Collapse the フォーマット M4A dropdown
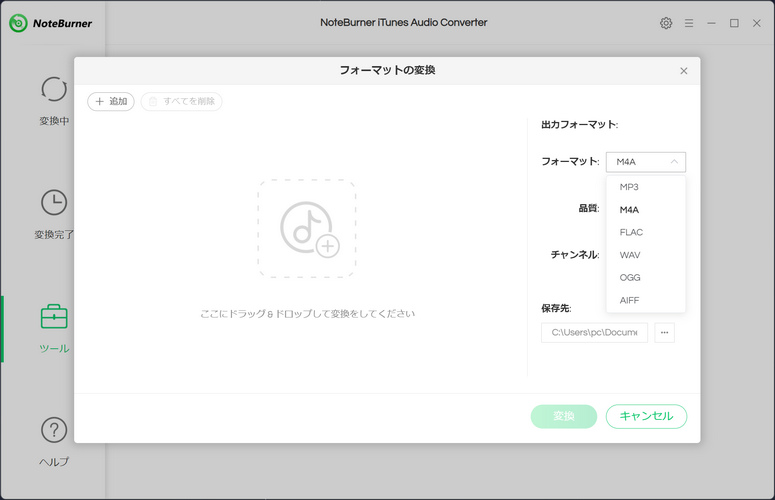The height and width of the screenshot is (500, 775). click(x=646, y=162)
